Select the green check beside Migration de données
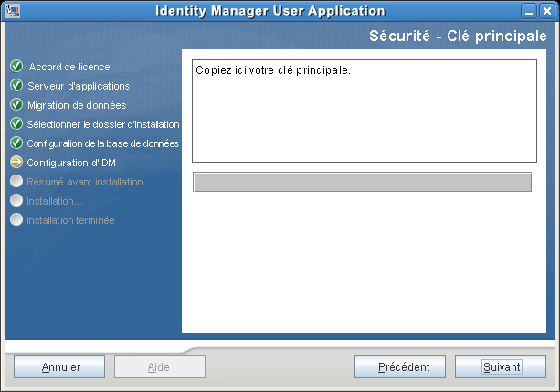 pos(16,105)
